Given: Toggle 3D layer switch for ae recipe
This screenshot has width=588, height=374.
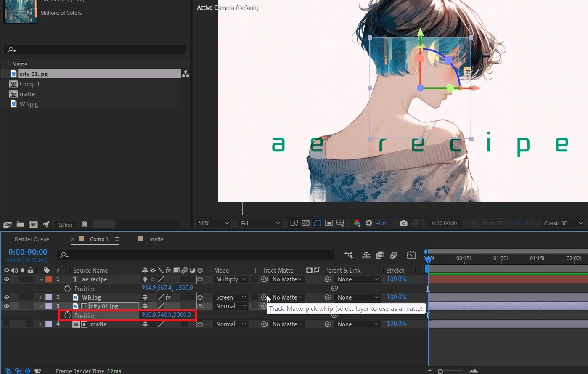Looking at the screenshot, I should click(200, 279).
